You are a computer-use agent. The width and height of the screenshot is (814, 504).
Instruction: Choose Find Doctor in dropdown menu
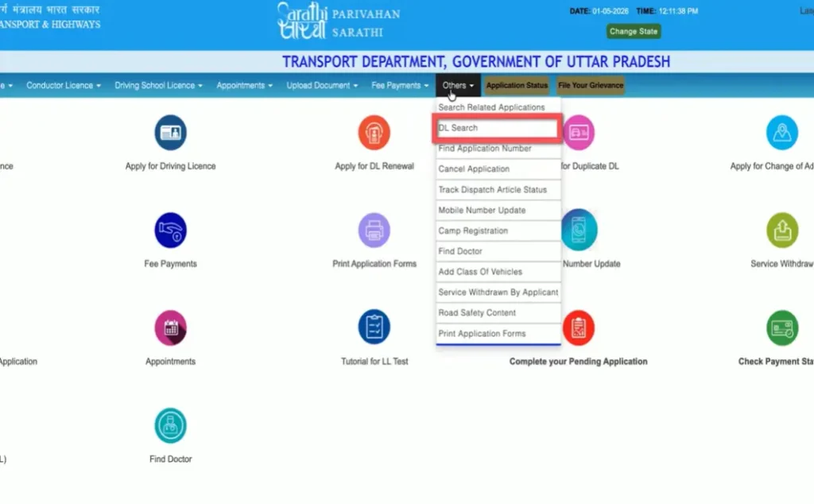pos(498,251)
